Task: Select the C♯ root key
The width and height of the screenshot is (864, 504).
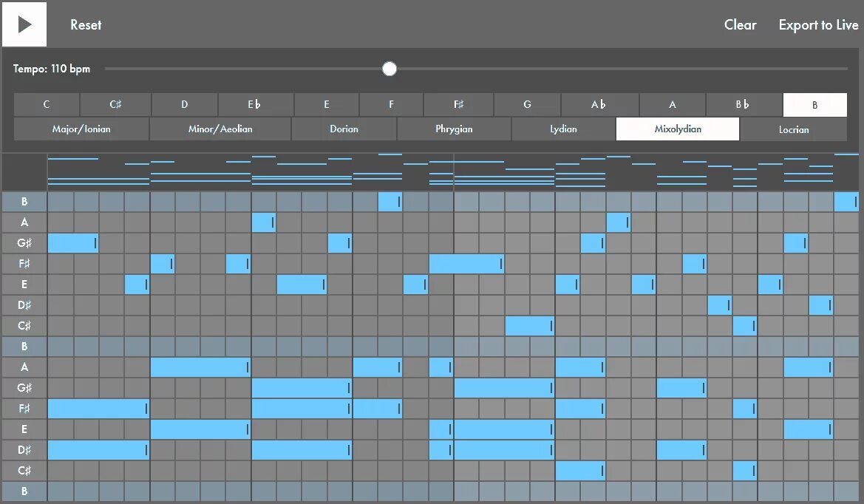Action: [x=115, y=105]
